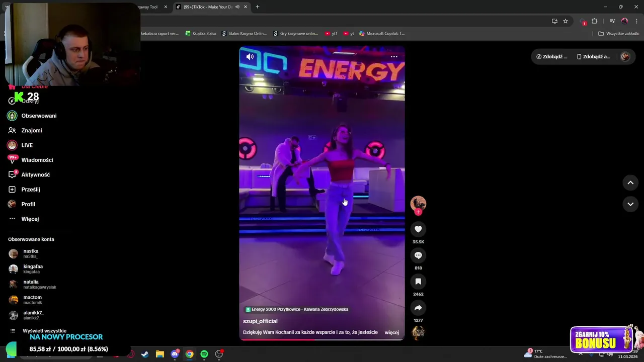Open the Chrome profile avatar
The image size is (644, 362).
[x=624, y=21]
